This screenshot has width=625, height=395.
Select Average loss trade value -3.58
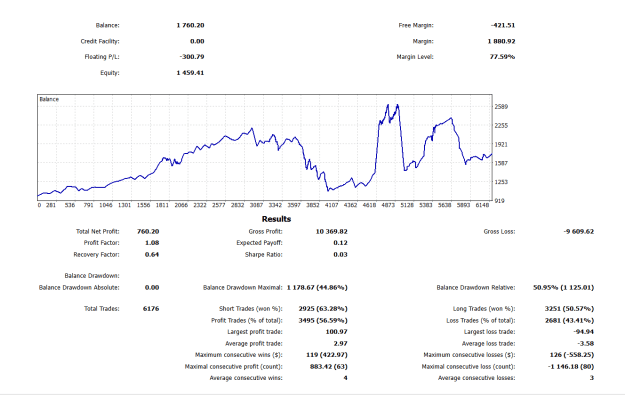(x=586, y=343)
